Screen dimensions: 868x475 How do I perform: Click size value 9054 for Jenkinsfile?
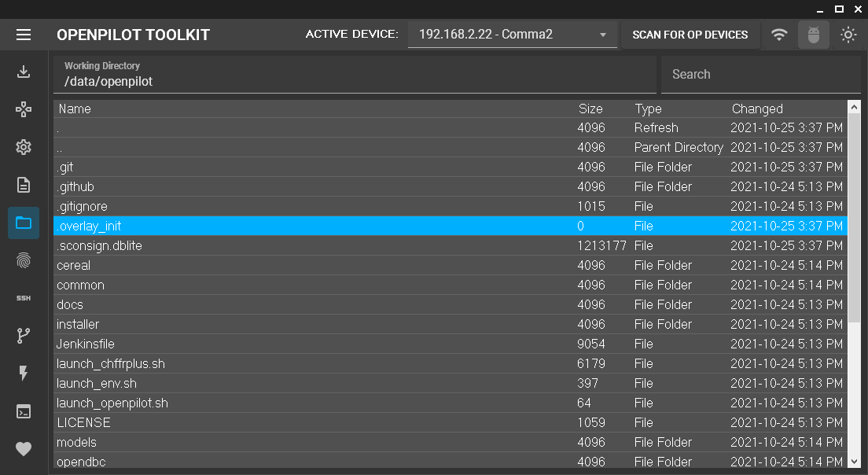coord(590,344)
